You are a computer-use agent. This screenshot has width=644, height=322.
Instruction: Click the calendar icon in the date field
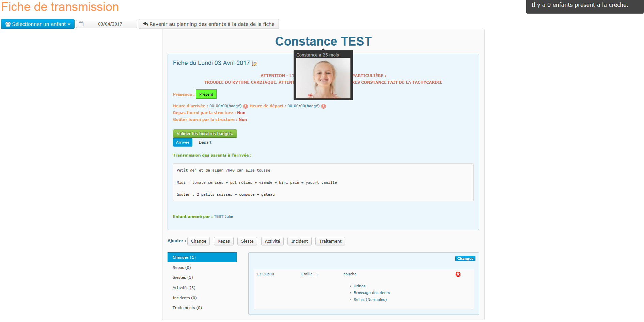coord(81,24)
